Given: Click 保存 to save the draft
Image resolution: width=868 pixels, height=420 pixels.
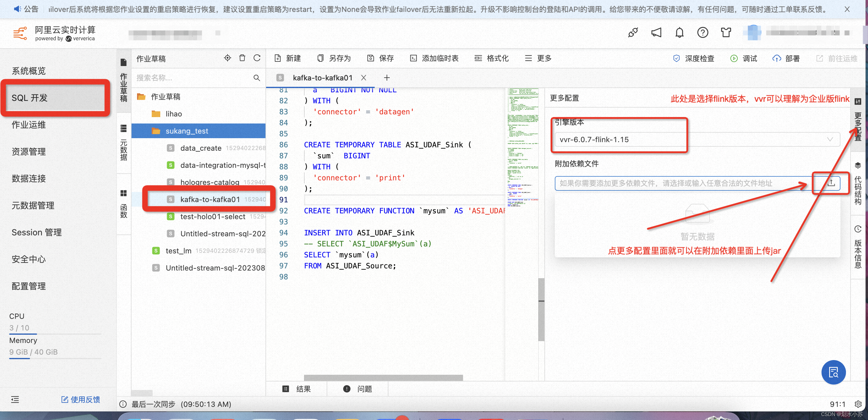Looking at the screenshot, I should pos(380,58).
